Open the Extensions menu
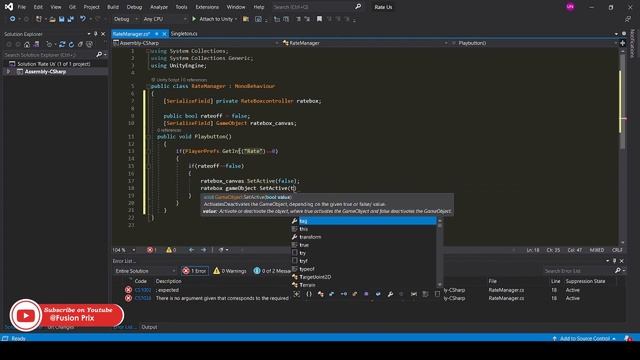This screenshot has width=640, height=360. [x=207, y=7]
